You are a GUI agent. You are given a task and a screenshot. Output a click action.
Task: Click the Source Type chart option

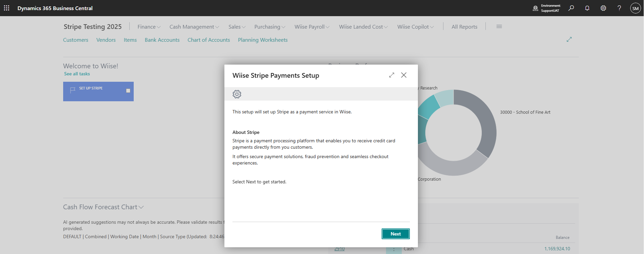pos(172,237)
